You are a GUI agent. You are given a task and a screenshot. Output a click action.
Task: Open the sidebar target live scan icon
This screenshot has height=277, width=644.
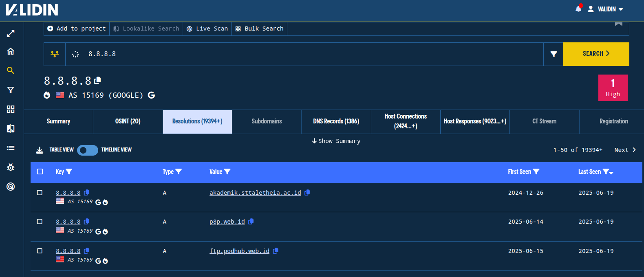pos(11,187)
